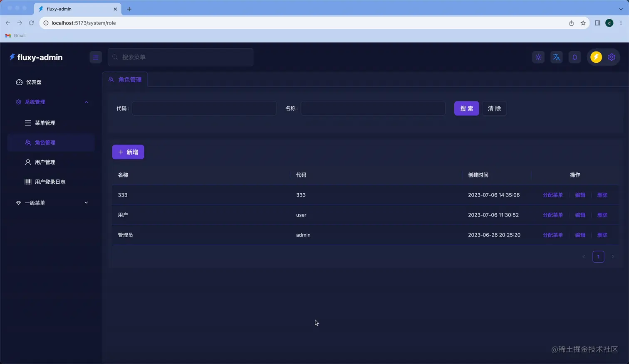Open the settings gear in header
629x364 pixels.
pyautogui.click(x=612, y=57)
